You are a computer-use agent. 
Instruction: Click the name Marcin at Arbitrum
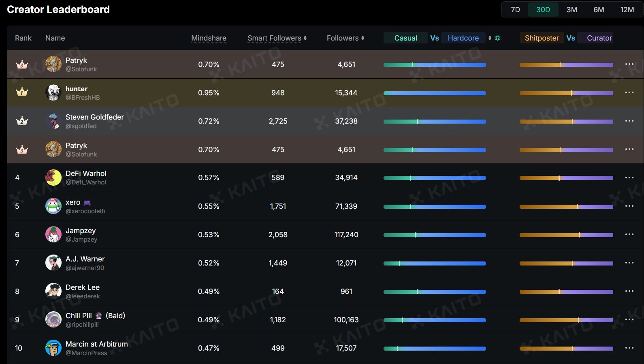click(x=97, y=344)
